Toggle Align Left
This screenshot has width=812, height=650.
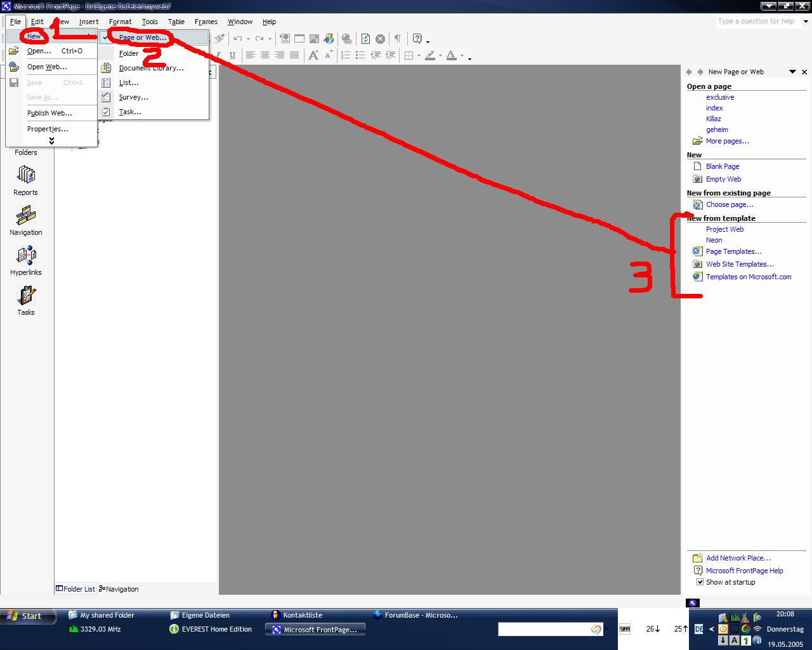click(251, 55)
